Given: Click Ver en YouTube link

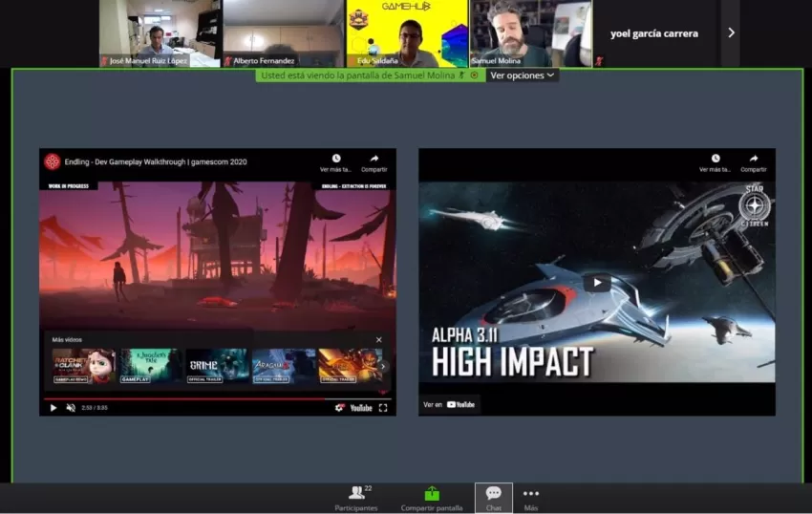Looking at the screenshot, I should pos(449,404).
